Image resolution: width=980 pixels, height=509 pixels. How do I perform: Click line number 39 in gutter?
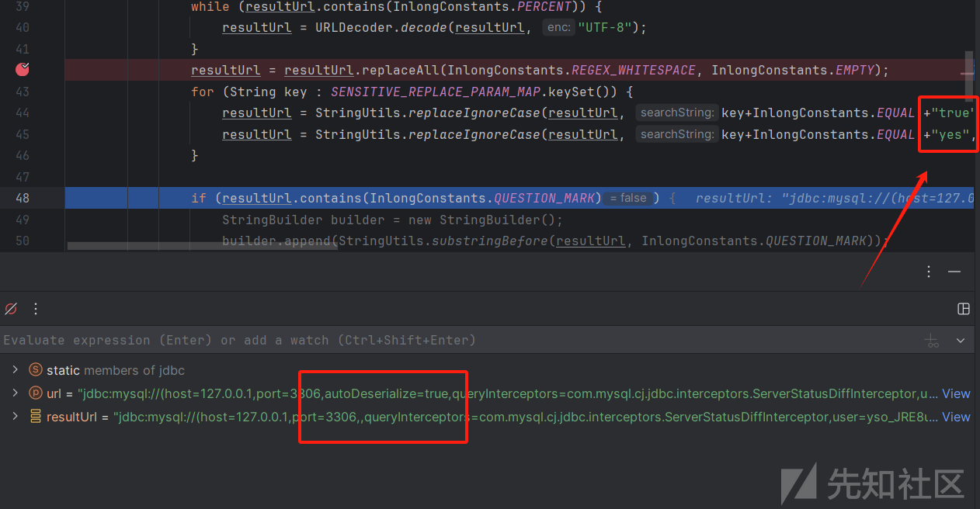click(x=23, y=6)
